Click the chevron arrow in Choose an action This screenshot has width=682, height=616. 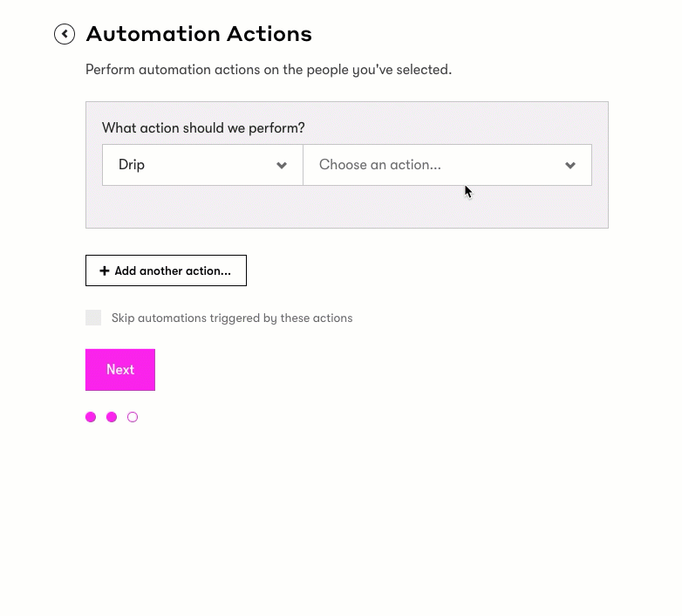570,165
